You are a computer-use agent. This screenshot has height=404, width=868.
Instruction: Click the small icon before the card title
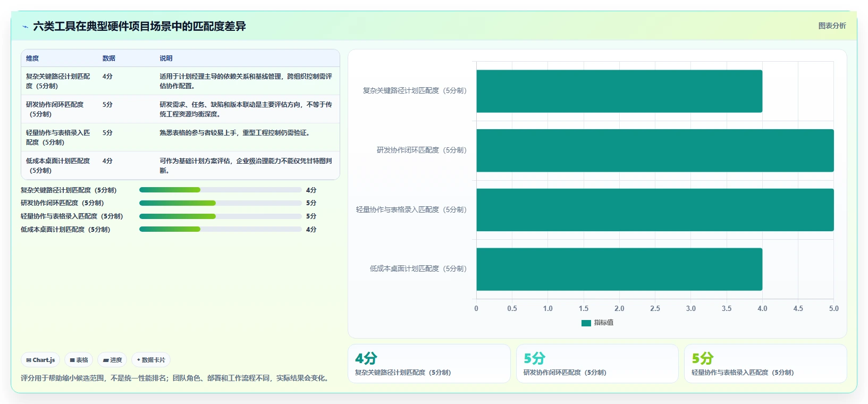pyautogui.click(x=25, y=27)
